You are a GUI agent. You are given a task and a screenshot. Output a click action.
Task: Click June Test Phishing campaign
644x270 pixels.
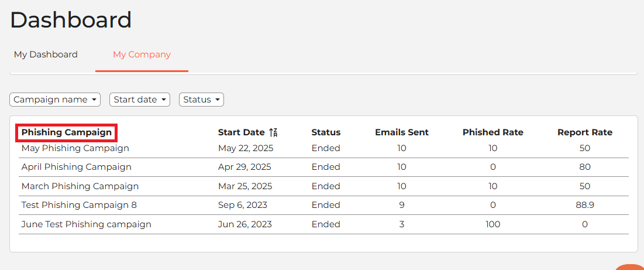(x=86, y=224)
